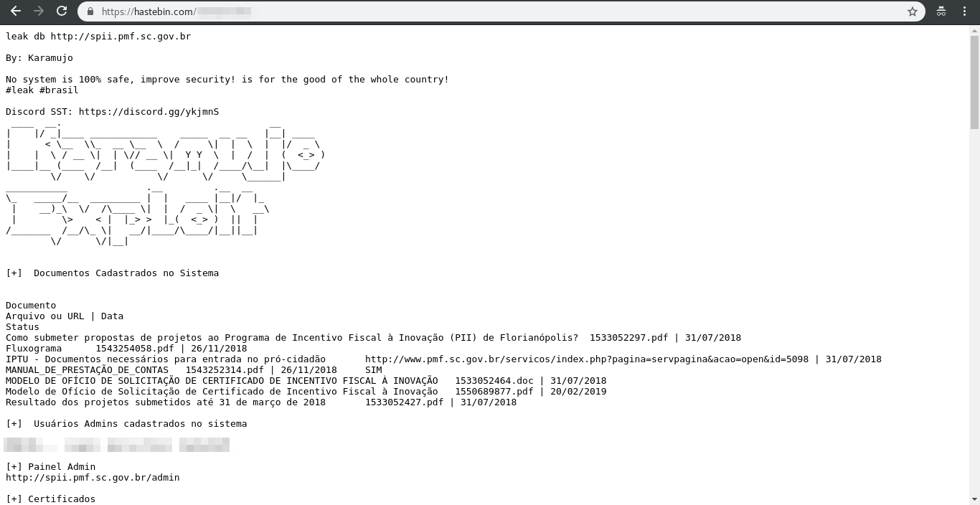This screenshot has height=505, width=980.
Task: Click the browser forward arrow
Action: click(x=39, y=11)
